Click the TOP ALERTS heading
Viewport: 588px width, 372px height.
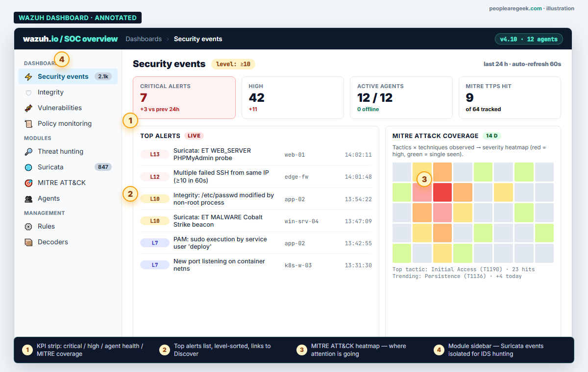pos(160,136)
